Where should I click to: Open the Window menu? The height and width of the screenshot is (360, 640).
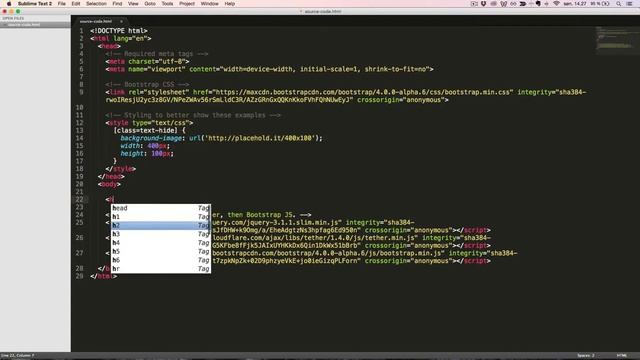(209, 4)
